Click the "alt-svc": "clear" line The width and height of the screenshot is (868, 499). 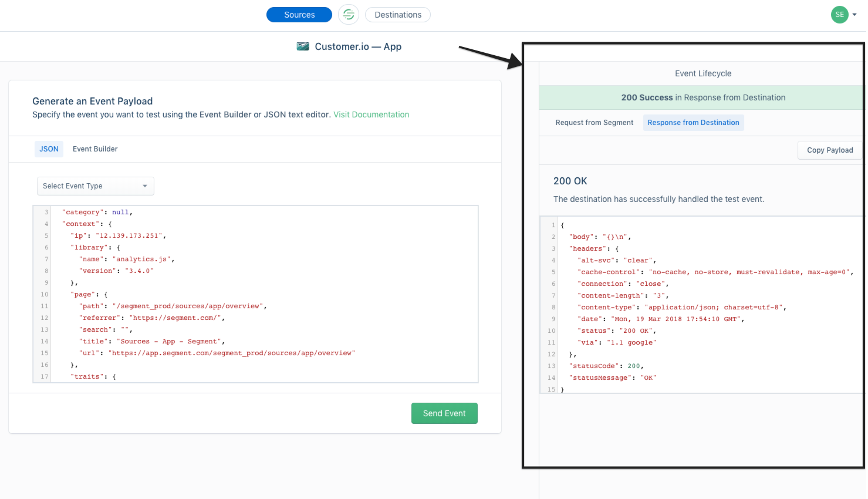(x=617, y=260)
